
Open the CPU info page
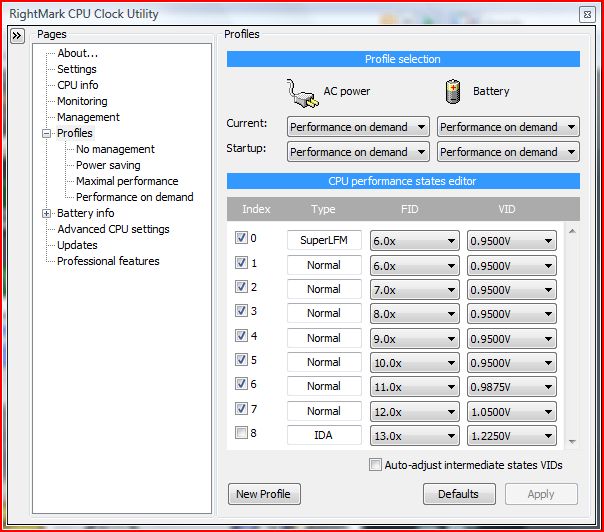[x=77, y=85]
